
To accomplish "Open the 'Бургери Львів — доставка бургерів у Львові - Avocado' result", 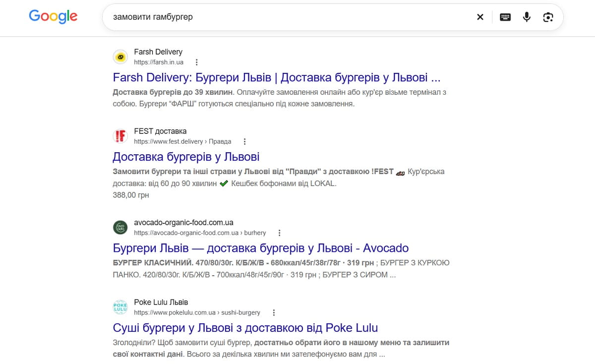I will 261,248.
